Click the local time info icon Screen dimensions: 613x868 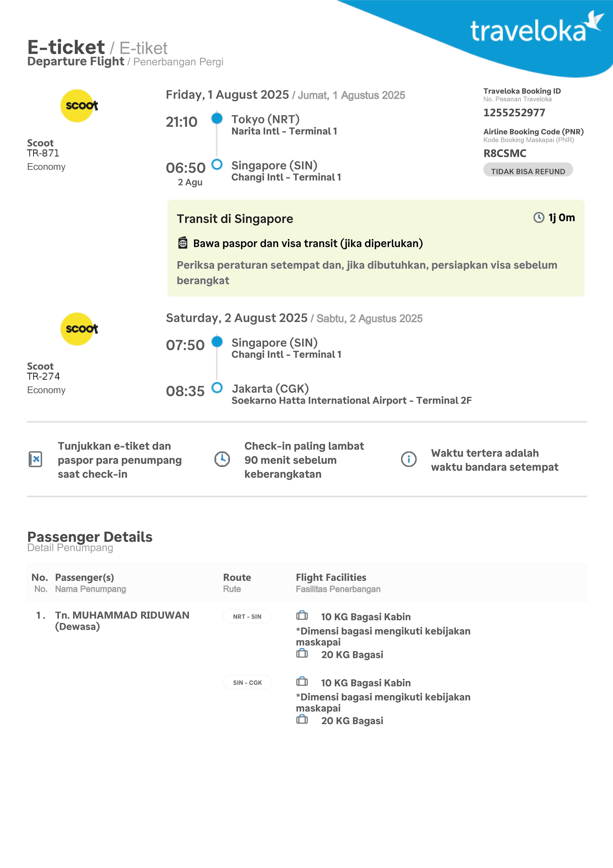[409, 459]
